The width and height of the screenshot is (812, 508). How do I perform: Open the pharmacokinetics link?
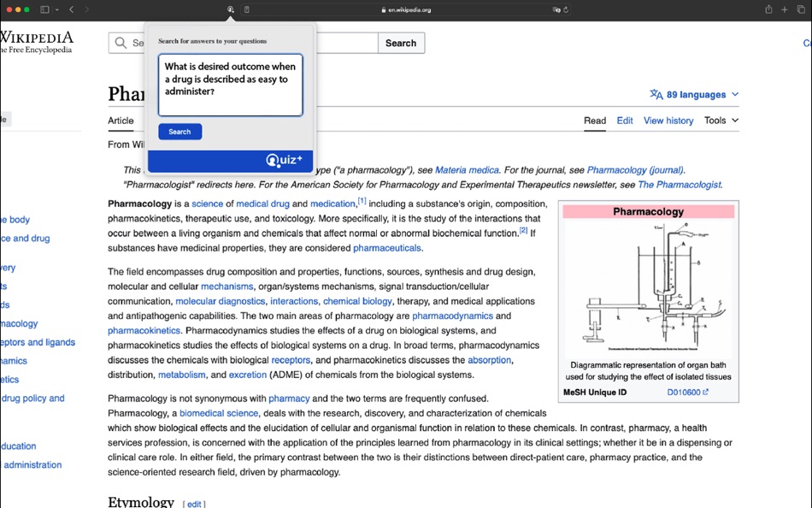point(144,330)
